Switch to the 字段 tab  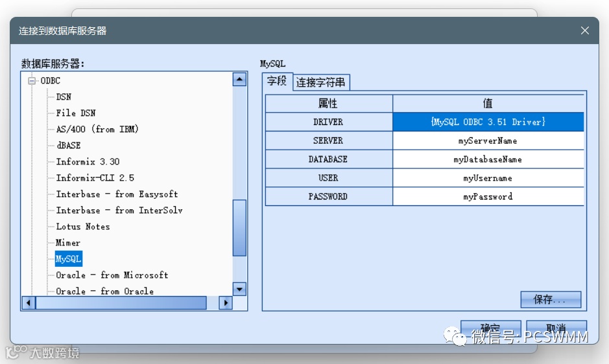point(277,81)
